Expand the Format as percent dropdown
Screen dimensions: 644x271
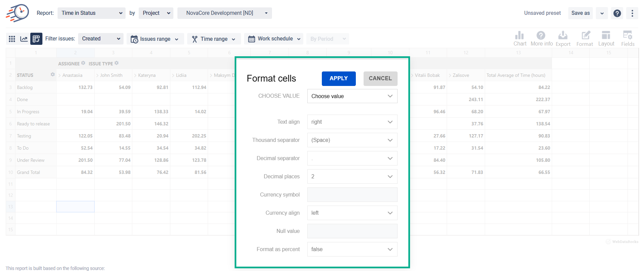[352, 249]
